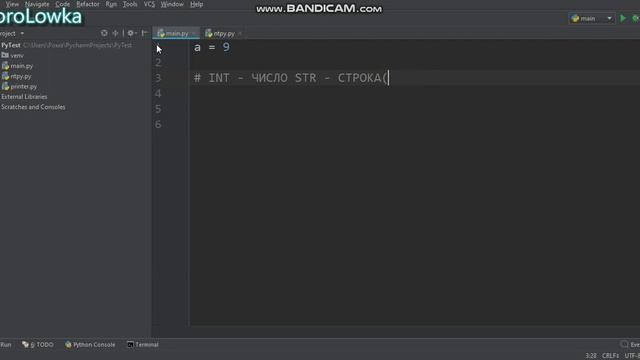Click the collapse all icon in Project panel
This screenshot has width=640, height=360.
point(116,33)
